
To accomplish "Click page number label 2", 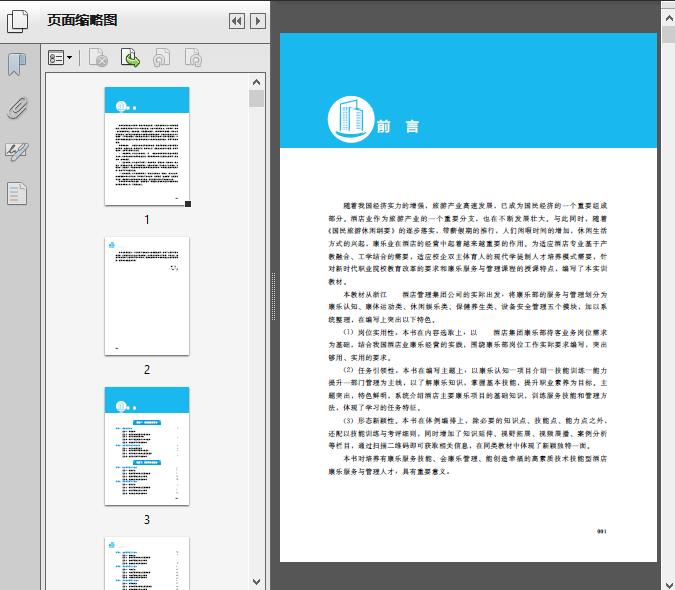I will [x=147, y=370].
